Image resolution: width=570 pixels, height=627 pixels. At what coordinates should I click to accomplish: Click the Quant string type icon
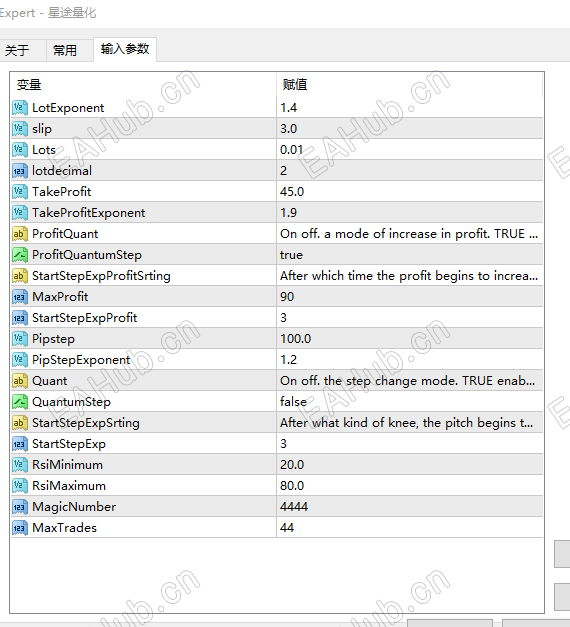tap(20, 381)
